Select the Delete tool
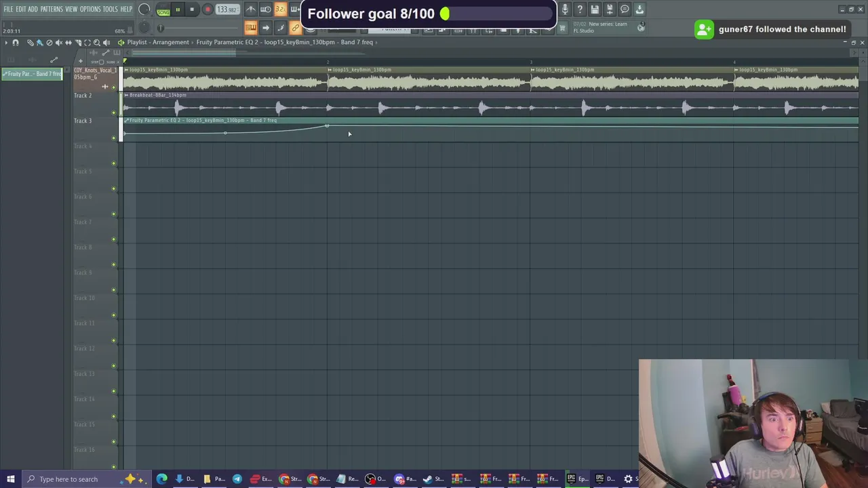 (49, 43)
